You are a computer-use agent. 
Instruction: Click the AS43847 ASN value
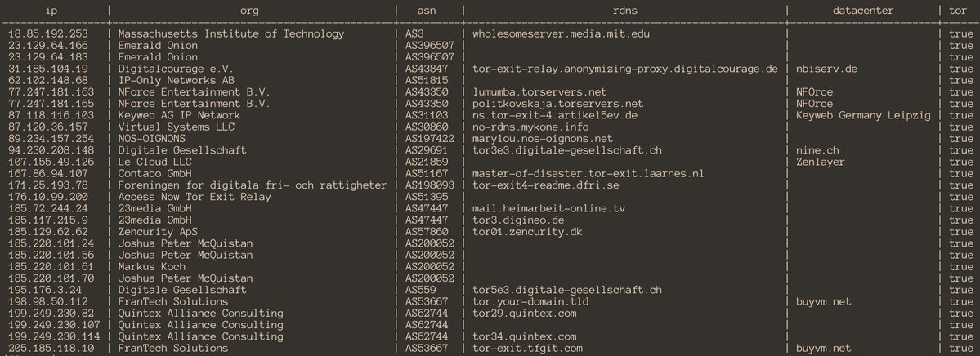428,69
